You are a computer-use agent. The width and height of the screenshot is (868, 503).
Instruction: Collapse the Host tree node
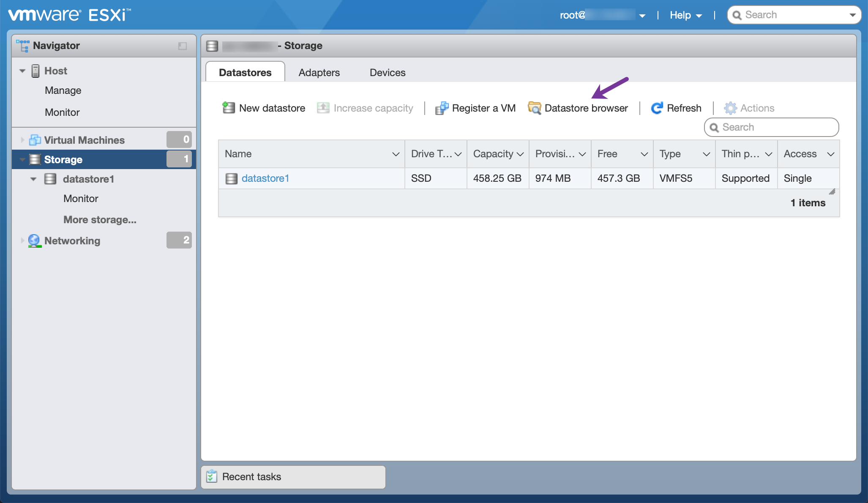[22, 71]
